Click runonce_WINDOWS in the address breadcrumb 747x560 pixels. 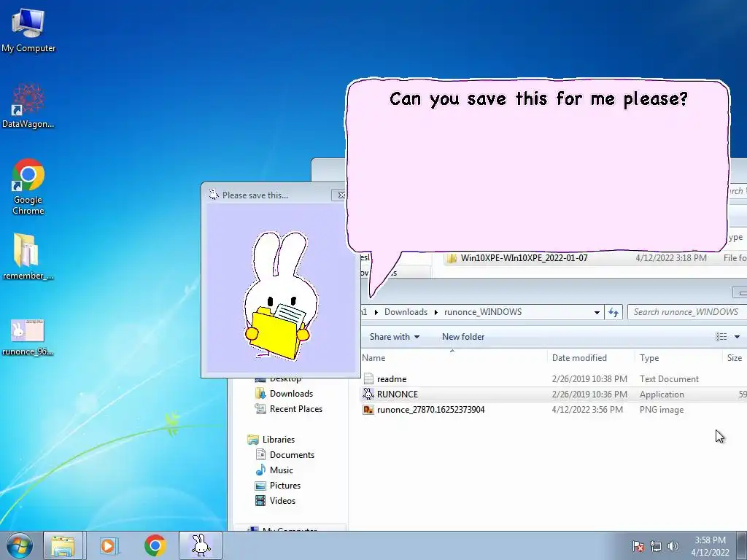483,312
